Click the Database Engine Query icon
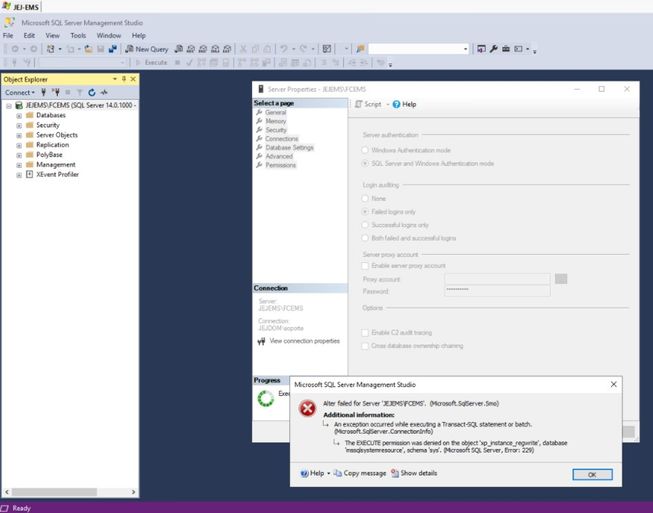Image resolution: width=653 pixels, height=513 pixels. [178, 49]
